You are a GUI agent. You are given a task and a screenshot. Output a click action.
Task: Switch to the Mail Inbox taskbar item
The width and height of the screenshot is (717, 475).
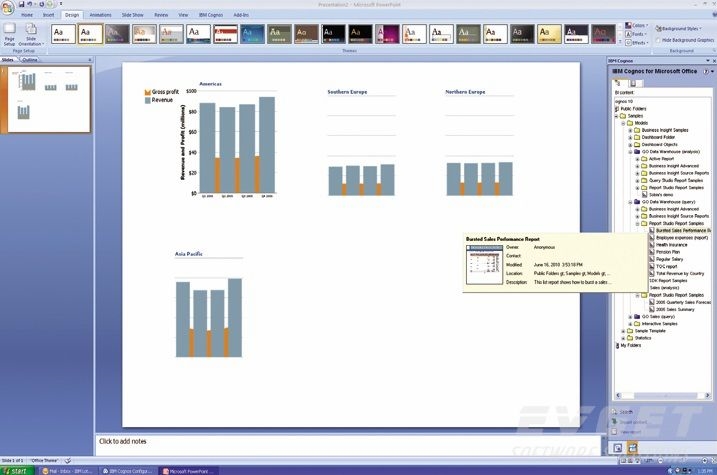coord(67,471)
